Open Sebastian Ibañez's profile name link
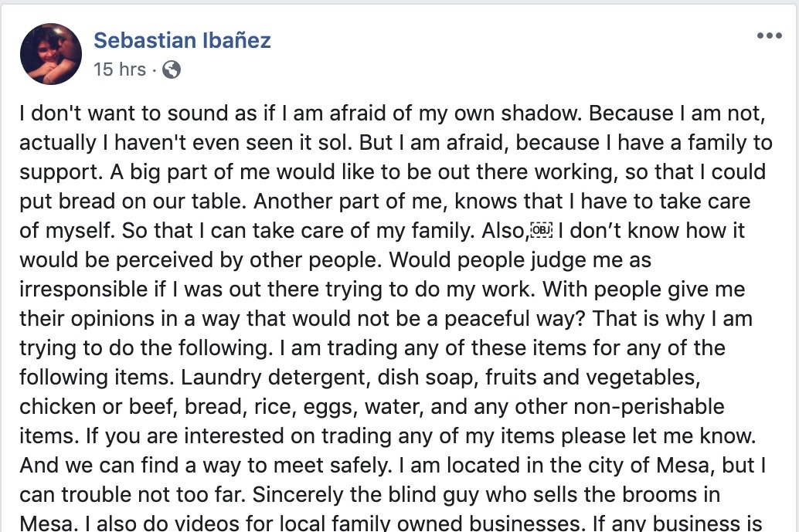Viewport: 799px width, 532px height. 182,40
